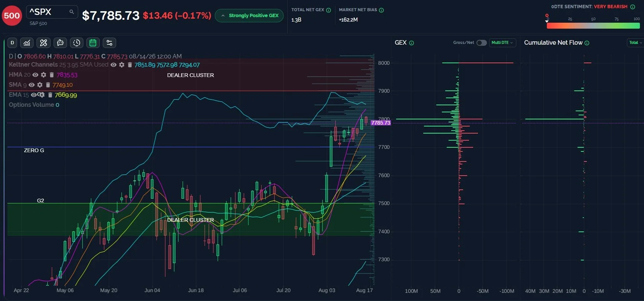Image resolution: width=644 pixels, height=301 pixels.
Task: Click the ZERO G level label
Action: tap(34, 150)
